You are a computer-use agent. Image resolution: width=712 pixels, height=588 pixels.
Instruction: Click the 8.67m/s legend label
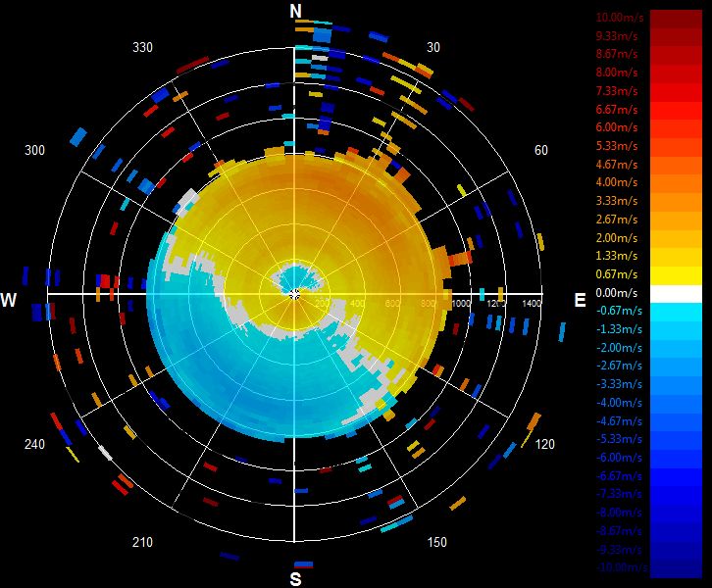(x=617, y=54)
